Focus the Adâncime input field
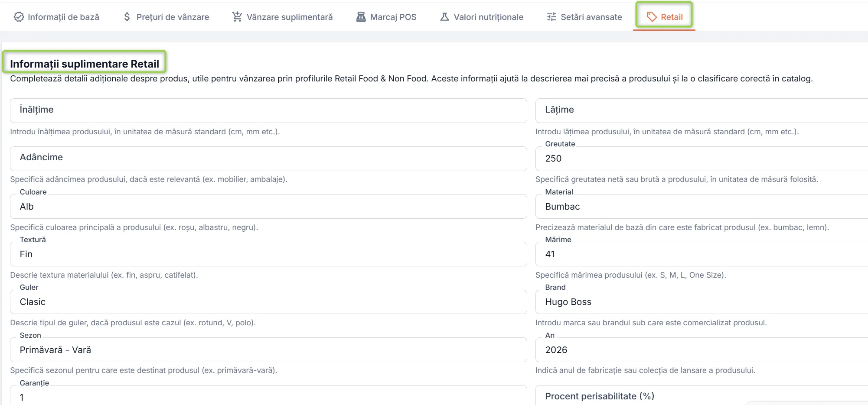Viewport: 868px width, 405px height. click(268, 159)
